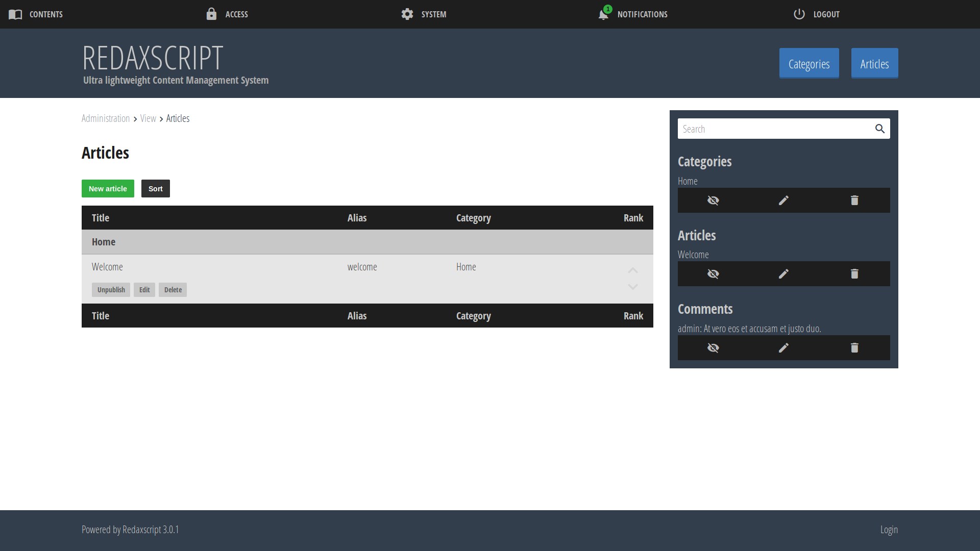Click the System gear icon
Image resolution: width=980 pixels, height=551 pixels.
tap(407, 14)
